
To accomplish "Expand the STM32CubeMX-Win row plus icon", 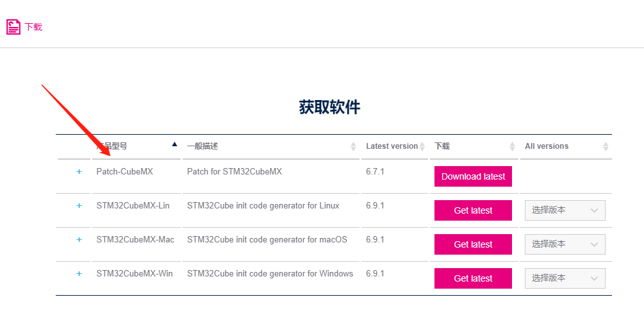I will [x=79, y=273].
